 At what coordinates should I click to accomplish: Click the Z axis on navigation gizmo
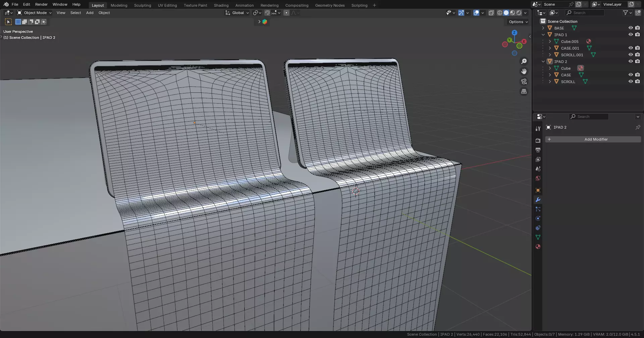[x=515, y=32]
